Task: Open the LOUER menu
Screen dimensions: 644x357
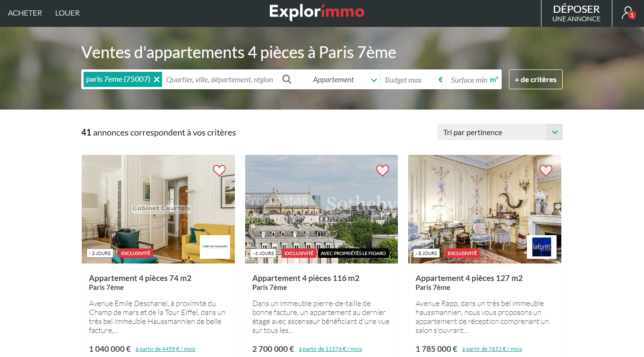Action: tap(68, 13)
